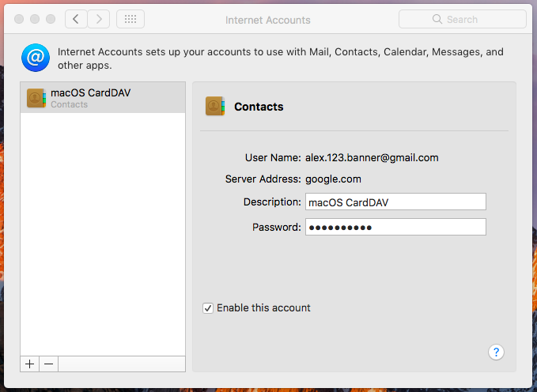Select macOS CardDAV account in list

coord(103,97)
